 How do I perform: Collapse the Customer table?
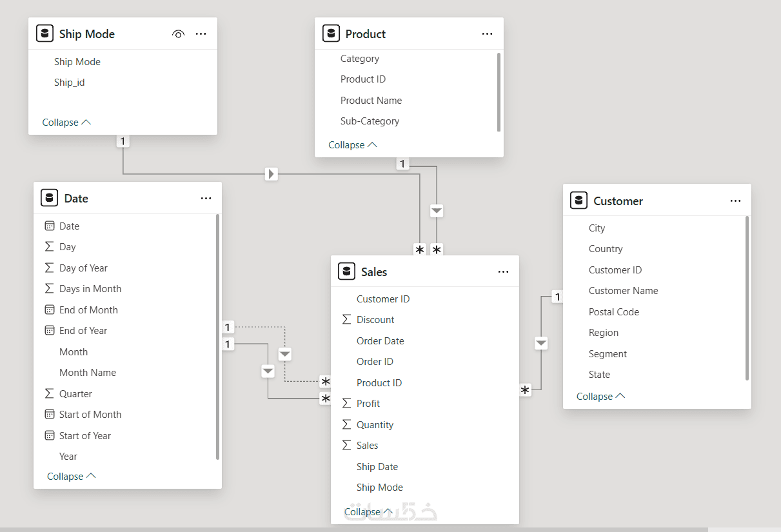(x=600, y=396)
